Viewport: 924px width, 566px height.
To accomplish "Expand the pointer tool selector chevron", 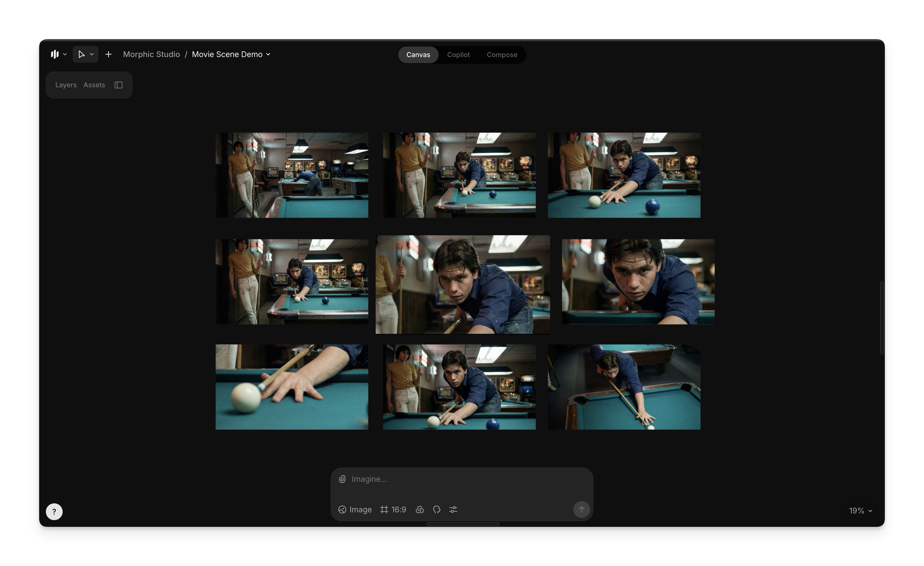I will pyautogui.click(x=91, y=54).
